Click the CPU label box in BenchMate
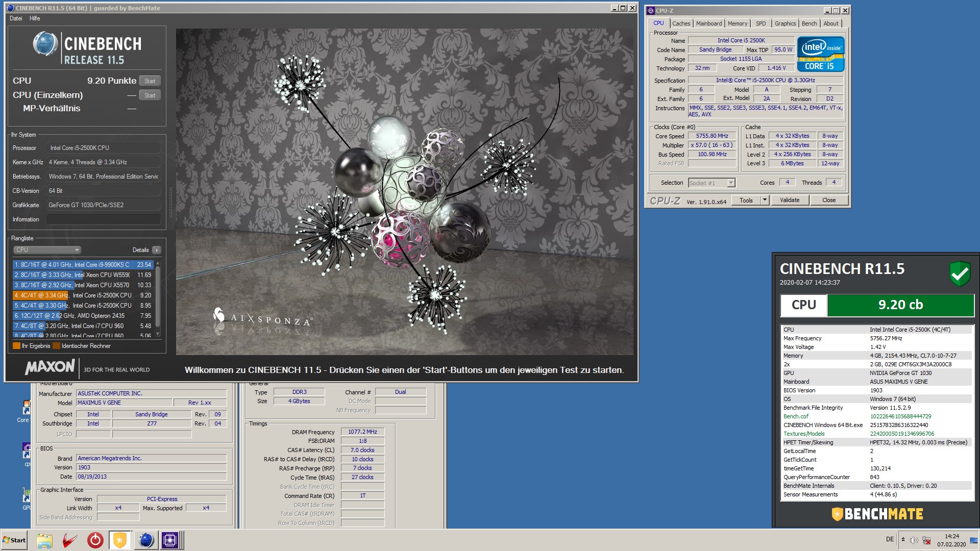The width and height of the screenshot is (980, 551). (x=804, y=305)
